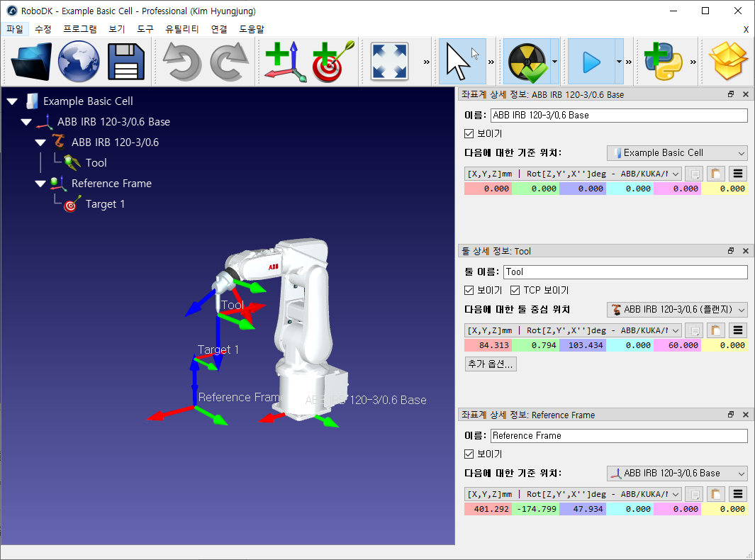Image resolution: width=755 pixels, height=560 pixels.
Task: Open Example Basic Cell reference dropdown
Action: (x=677, y=153)
